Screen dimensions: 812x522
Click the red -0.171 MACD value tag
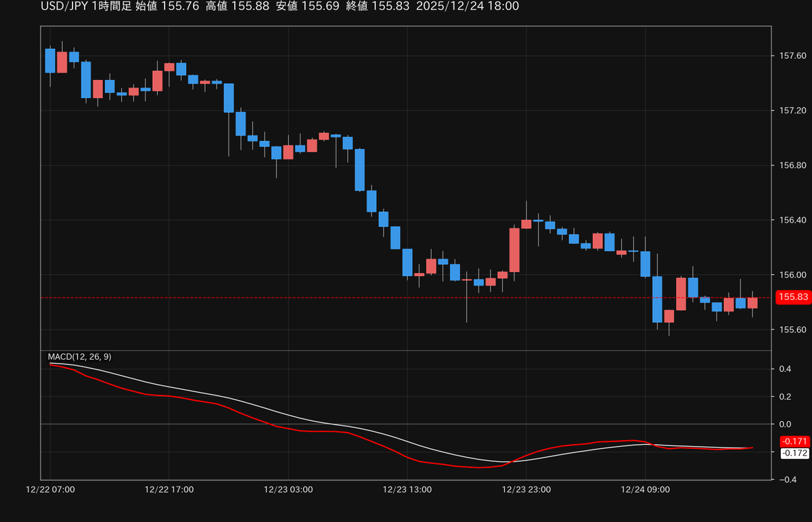794,441
